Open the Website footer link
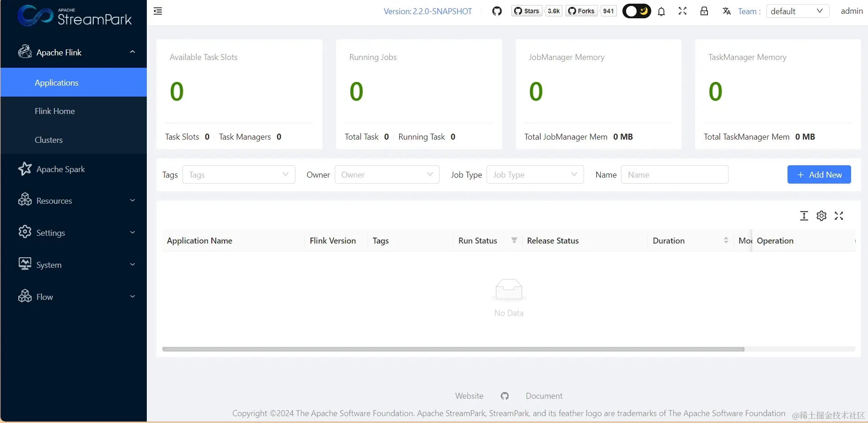This screenshot has height=423, width=868. point(469,396)
